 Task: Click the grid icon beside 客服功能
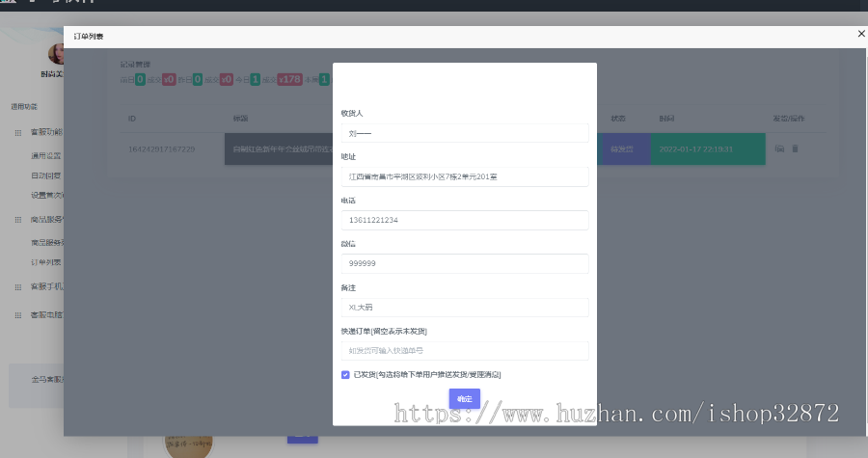point(17,133)
